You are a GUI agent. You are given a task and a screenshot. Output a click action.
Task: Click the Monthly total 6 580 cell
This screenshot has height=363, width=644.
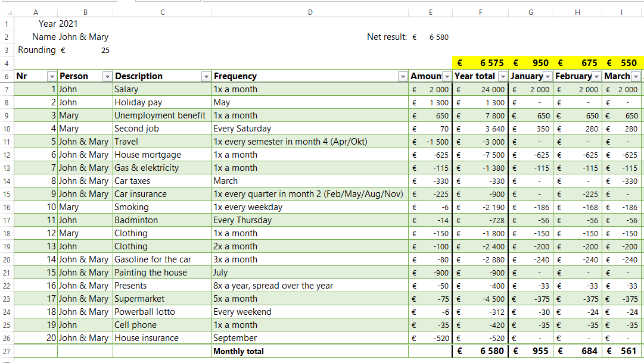tap(481, 352)
